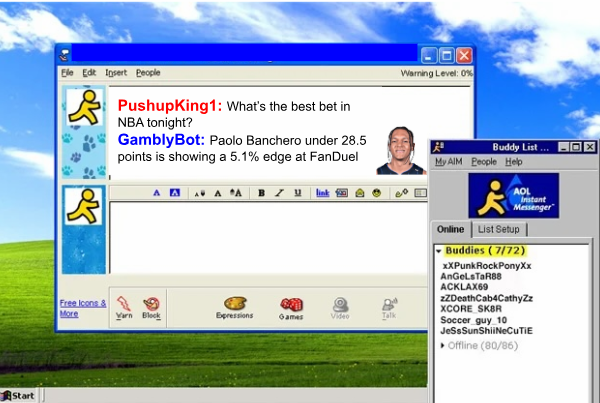Open the File menu in the chat window

coord(67,73)
